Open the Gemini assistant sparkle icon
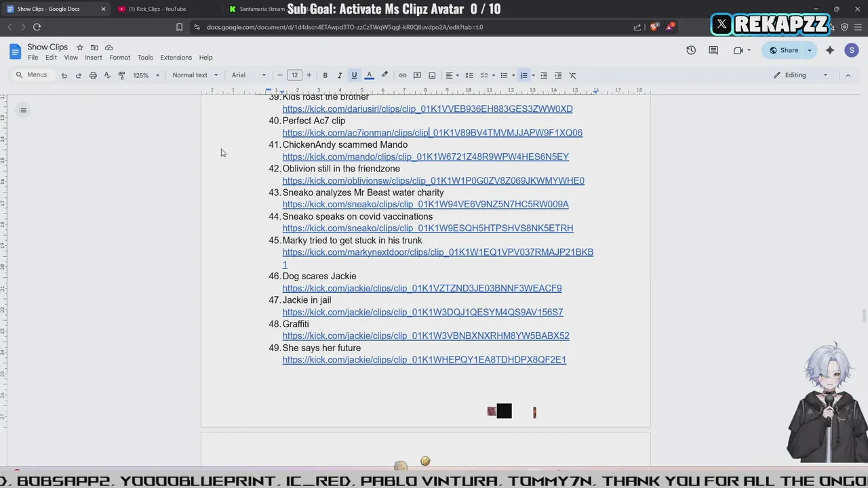This screenshot has height=488, width=868. [x=830, y=50]
